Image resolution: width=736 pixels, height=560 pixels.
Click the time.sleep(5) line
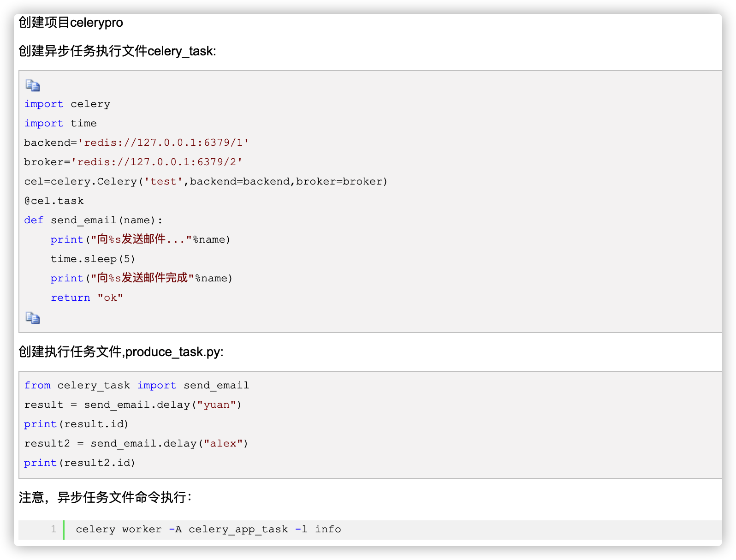[93, 259]
